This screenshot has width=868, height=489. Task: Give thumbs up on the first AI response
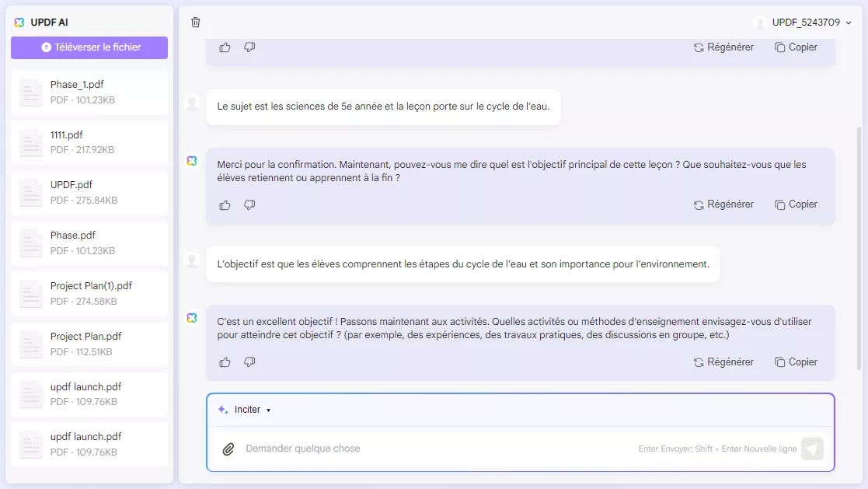point(225,47)
